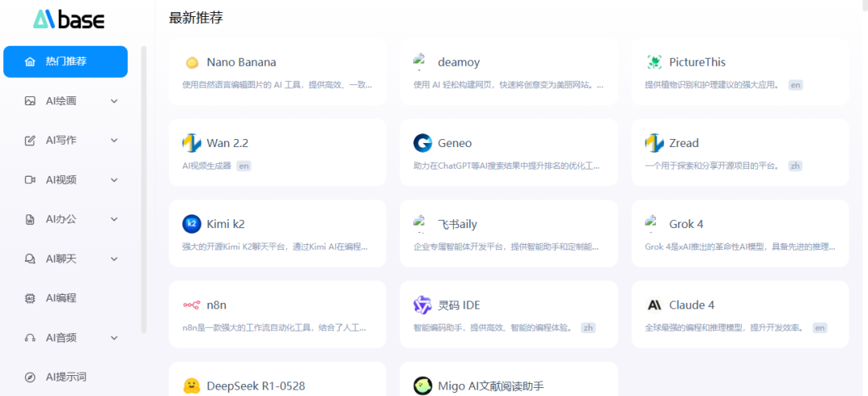Click the 最新推荐 section heading
Viewport: 868px width, 396px height.
196,18
